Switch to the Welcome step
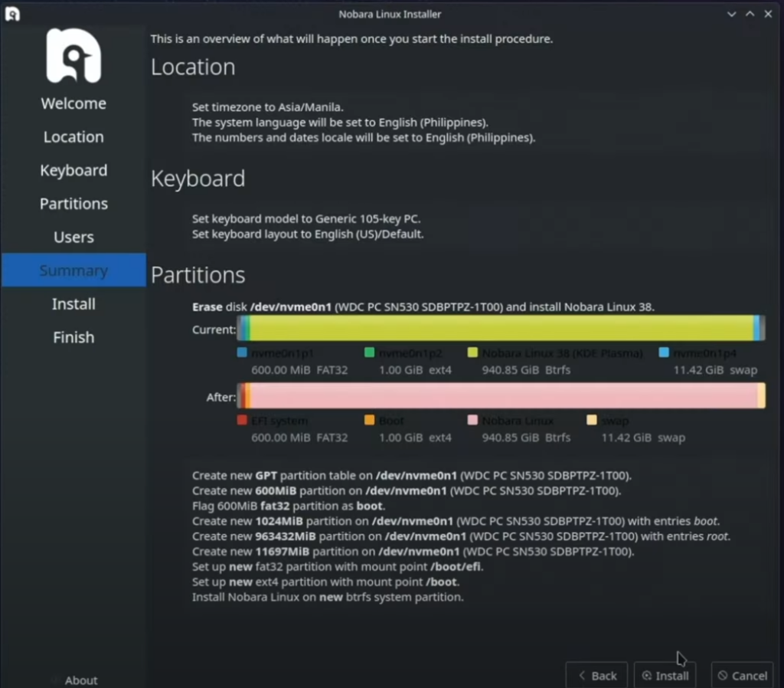The width and height of the screenshot is (784, 688). tap(73, 103)
